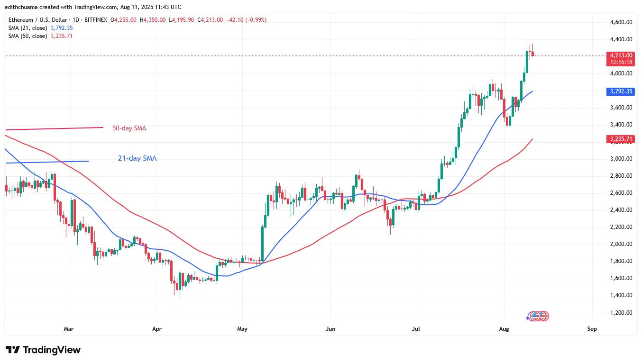Open the US flag economic event marker

(x=536, y=316)
